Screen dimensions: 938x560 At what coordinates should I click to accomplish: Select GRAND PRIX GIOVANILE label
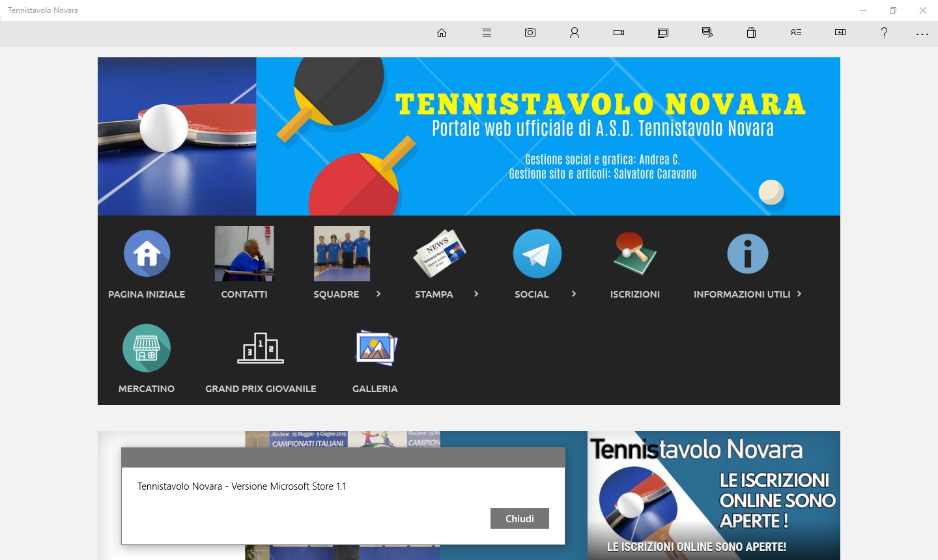(x=261, y=389)
